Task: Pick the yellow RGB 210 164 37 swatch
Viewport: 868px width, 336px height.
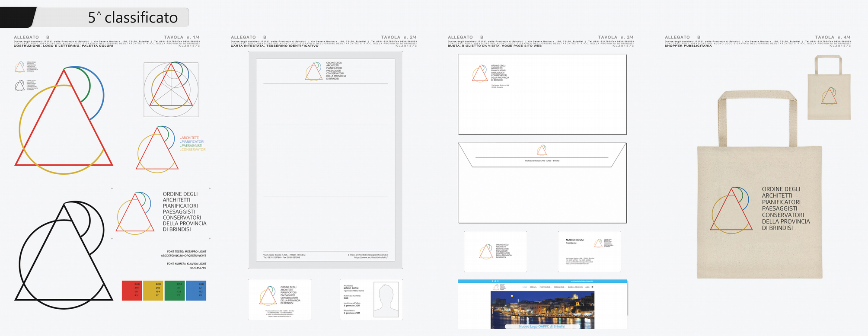Action: (153, 291)
